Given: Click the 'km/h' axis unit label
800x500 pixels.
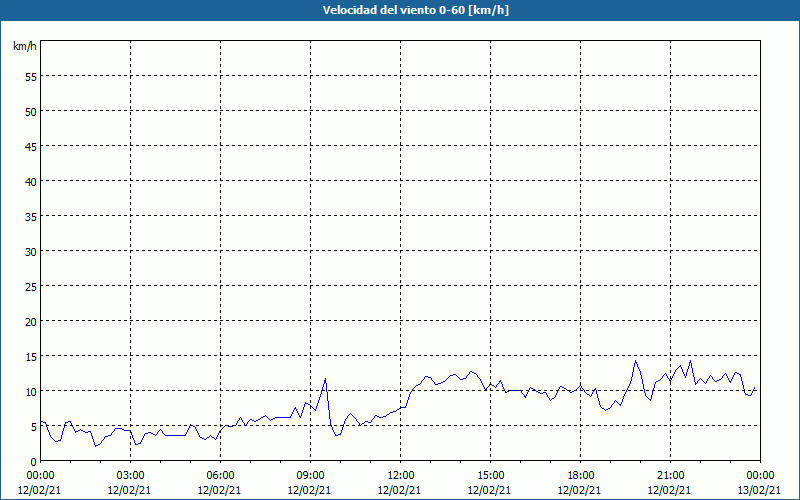Looking at the screenshot, I should pos(24,46).
